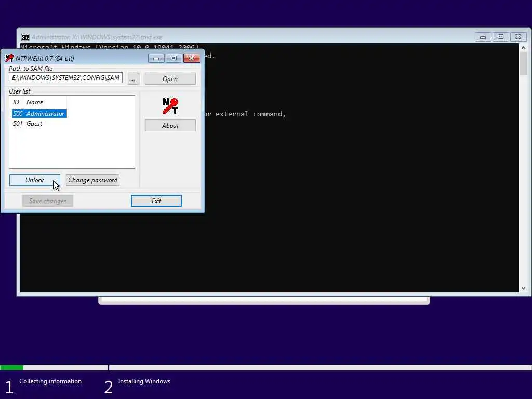The height and width of the screenshot is (399, 532).
Task: Click the Collecting information step label
Action: (50, 381)
